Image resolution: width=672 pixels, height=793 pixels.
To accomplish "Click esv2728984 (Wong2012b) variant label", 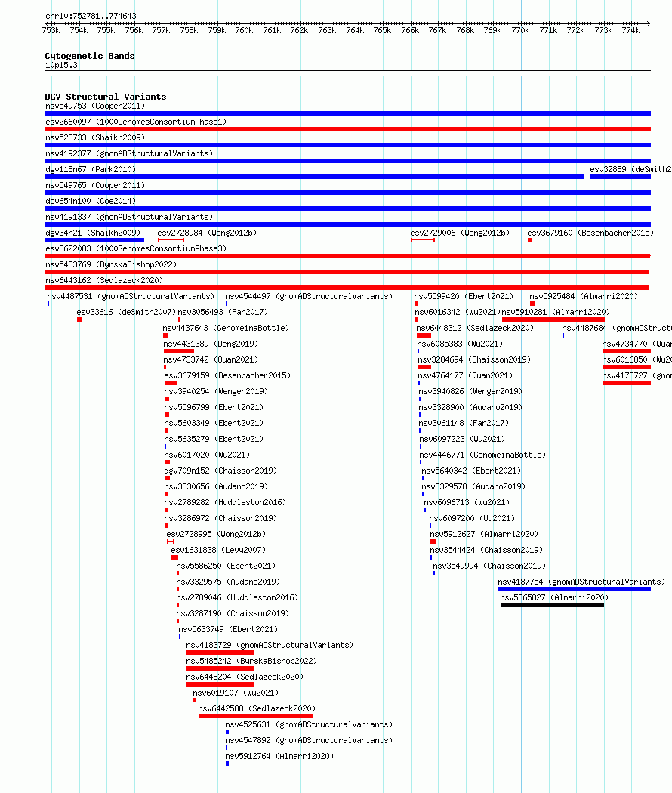I will click(x=207, y=233).
